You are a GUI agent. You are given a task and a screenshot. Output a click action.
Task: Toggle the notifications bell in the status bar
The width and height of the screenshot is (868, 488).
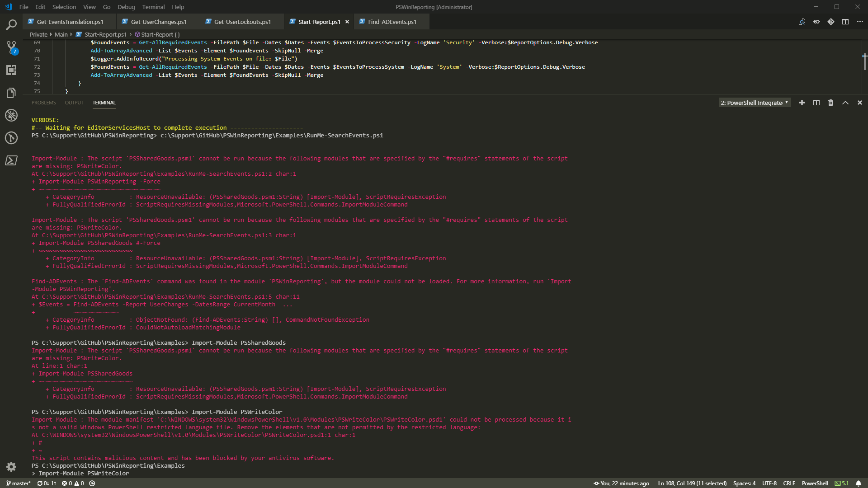(860, 483)
